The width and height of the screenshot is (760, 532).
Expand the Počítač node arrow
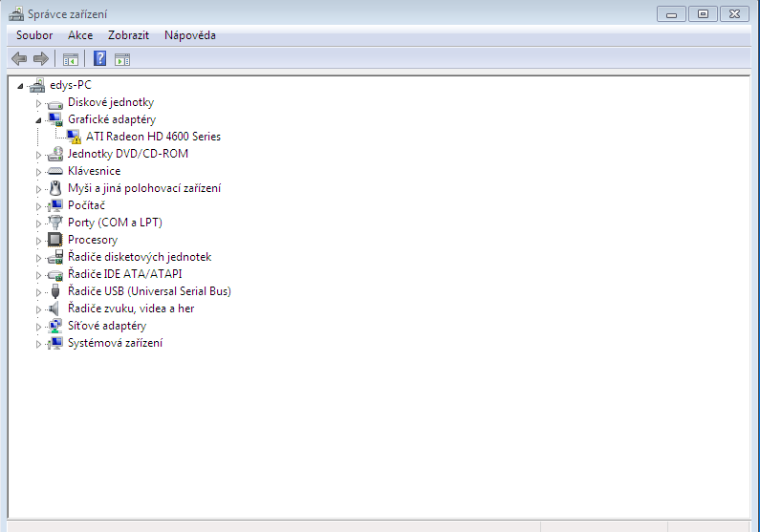point(38,206)
